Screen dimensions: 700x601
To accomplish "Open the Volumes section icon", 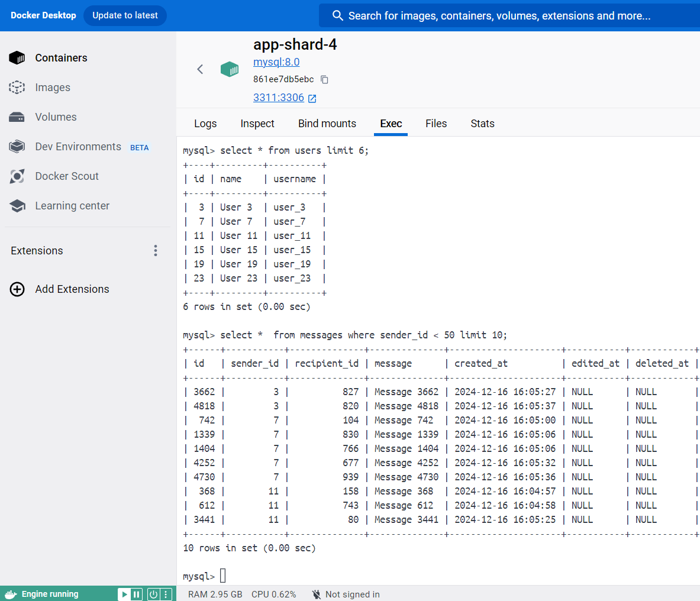I will 17,117.
